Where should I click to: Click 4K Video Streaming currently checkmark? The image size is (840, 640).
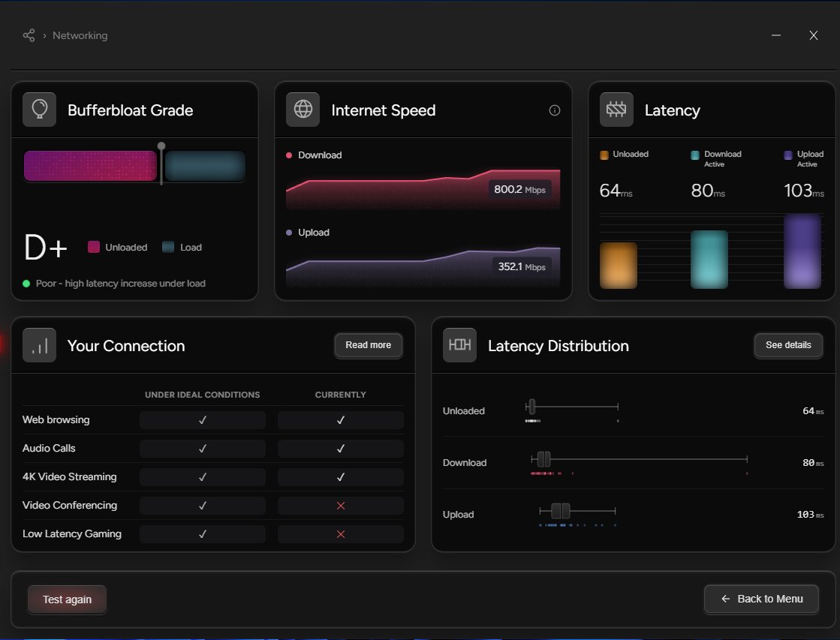(x=341, y=477)
